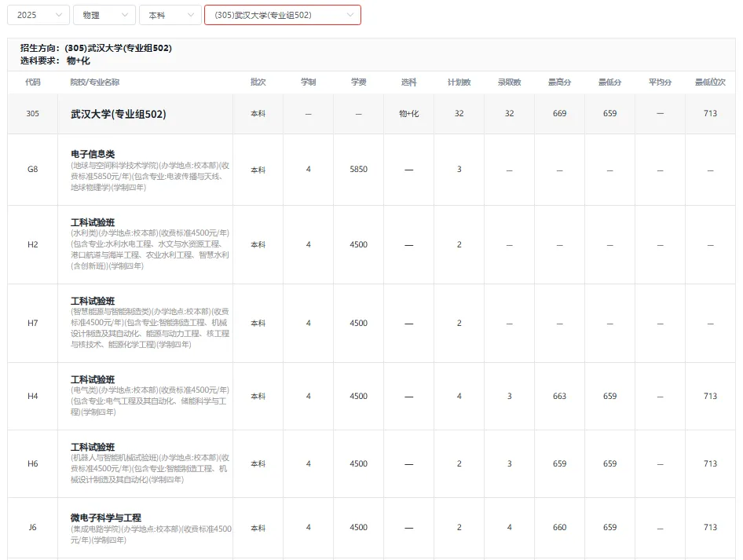Select the 微电子科学与工程 major name
This screenshot has height=560, width=743.
[106, 518]
